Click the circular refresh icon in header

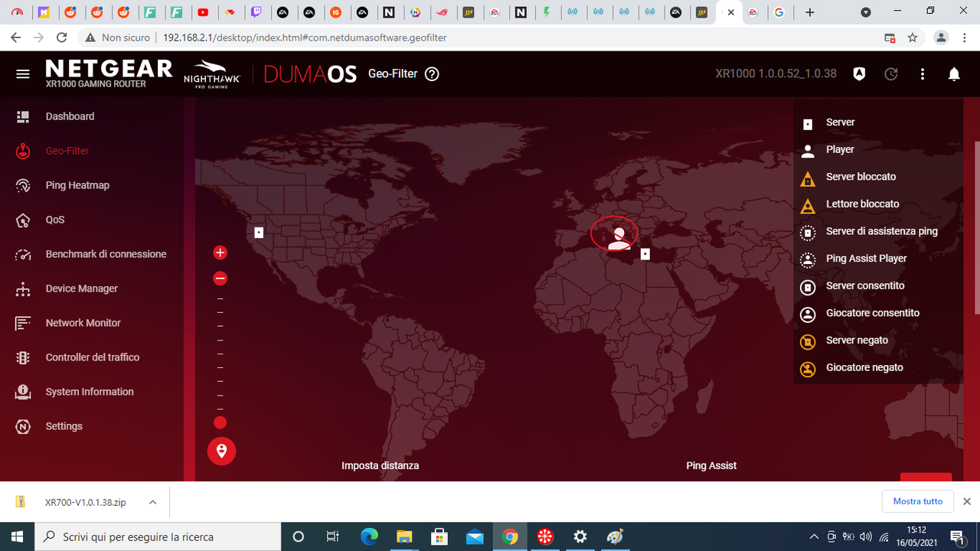[x=891, y=74]
